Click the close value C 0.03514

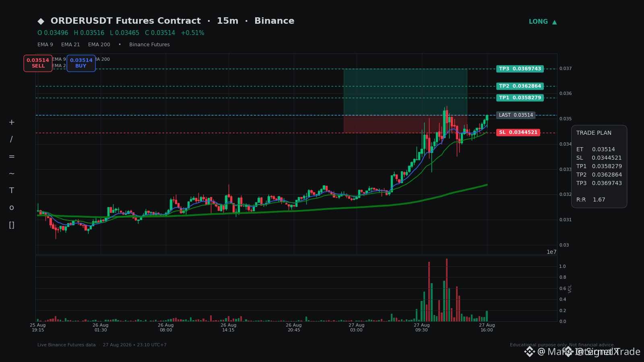160,33
